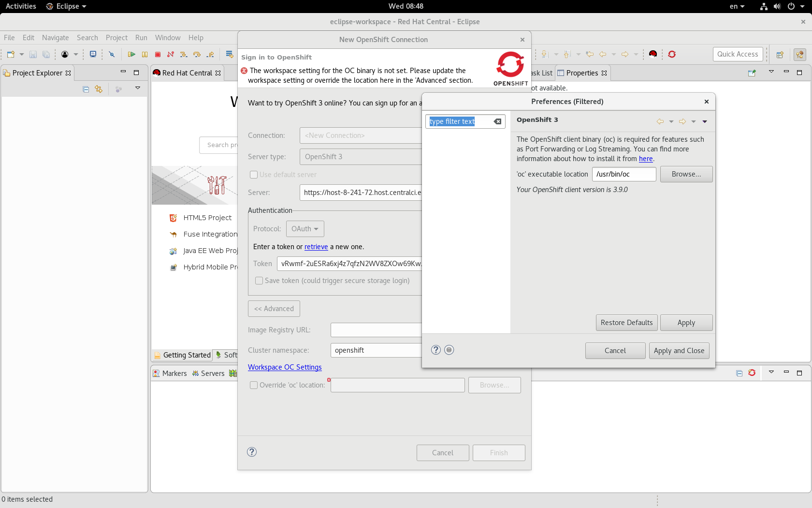812x508 pixels.
Task: Click the Cluster namespace field
Action: coord(377,350)
